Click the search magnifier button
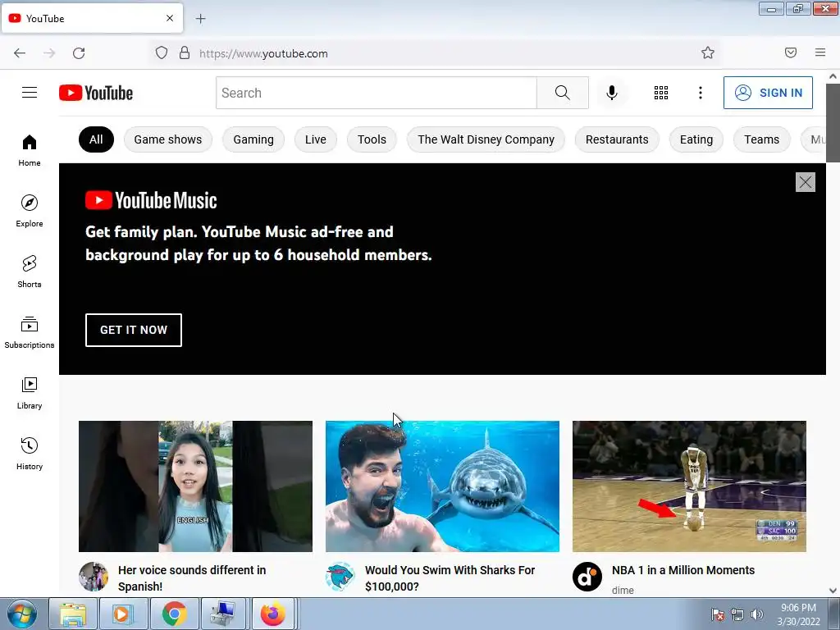Image resolution: width=840 pixels, height=630 pixels. click(563, 93)
